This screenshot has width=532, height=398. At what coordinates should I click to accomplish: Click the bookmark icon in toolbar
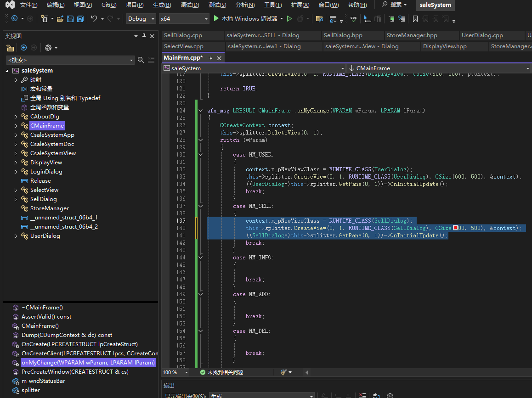point(415,19)
